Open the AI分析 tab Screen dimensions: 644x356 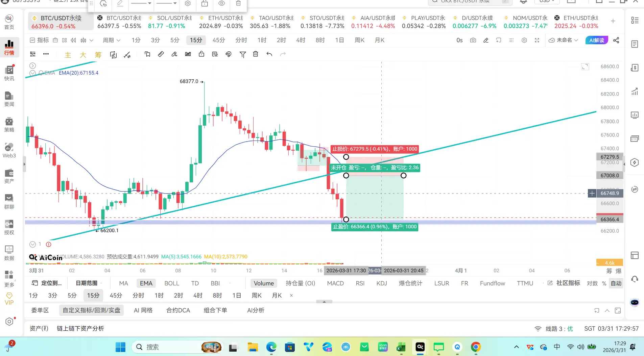pos(256,310)
